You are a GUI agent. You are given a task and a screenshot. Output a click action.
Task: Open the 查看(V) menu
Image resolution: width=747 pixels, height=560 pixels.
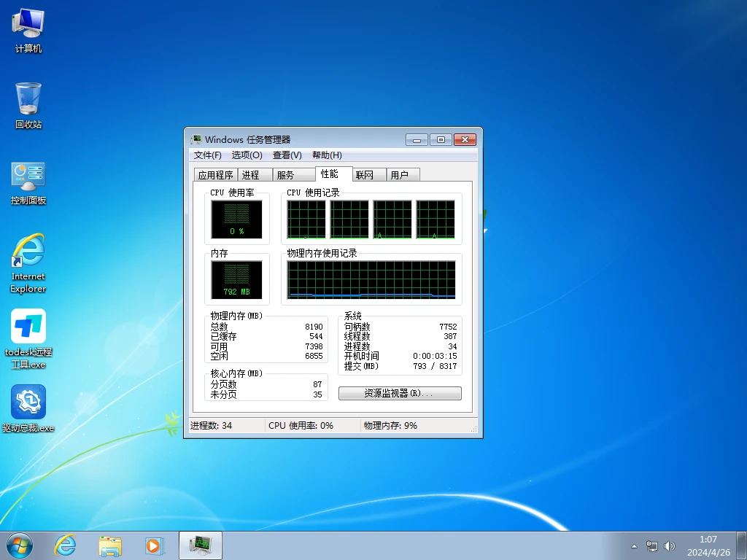click(287, 155)
